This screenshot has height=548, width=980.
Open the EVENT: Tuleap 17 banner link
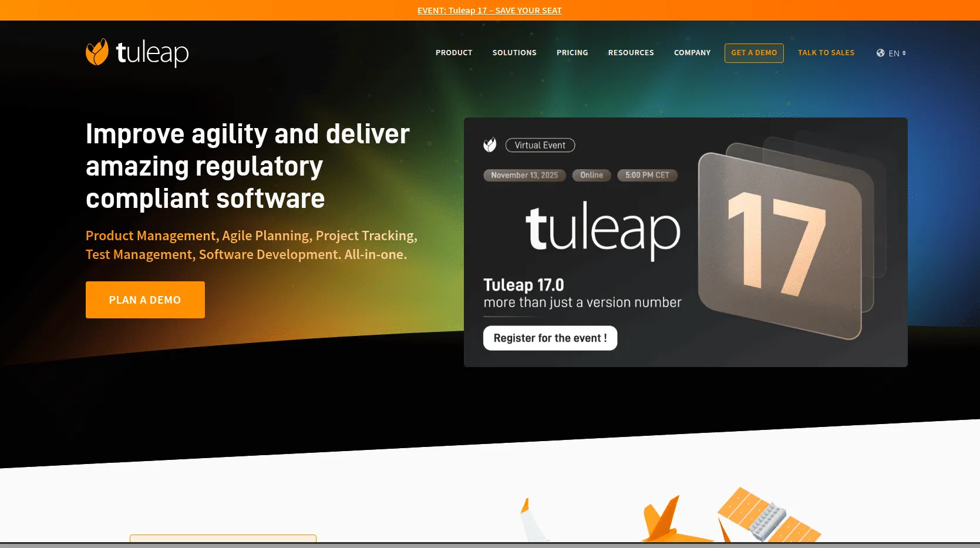489,10
